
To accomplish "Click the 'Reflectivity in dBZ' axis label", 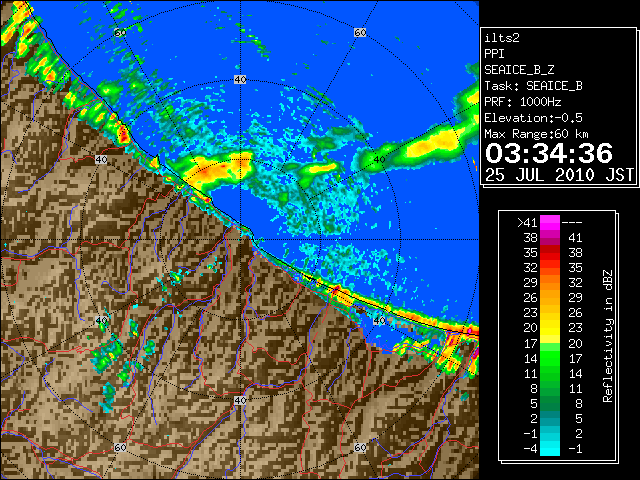I will pos(608,336).
